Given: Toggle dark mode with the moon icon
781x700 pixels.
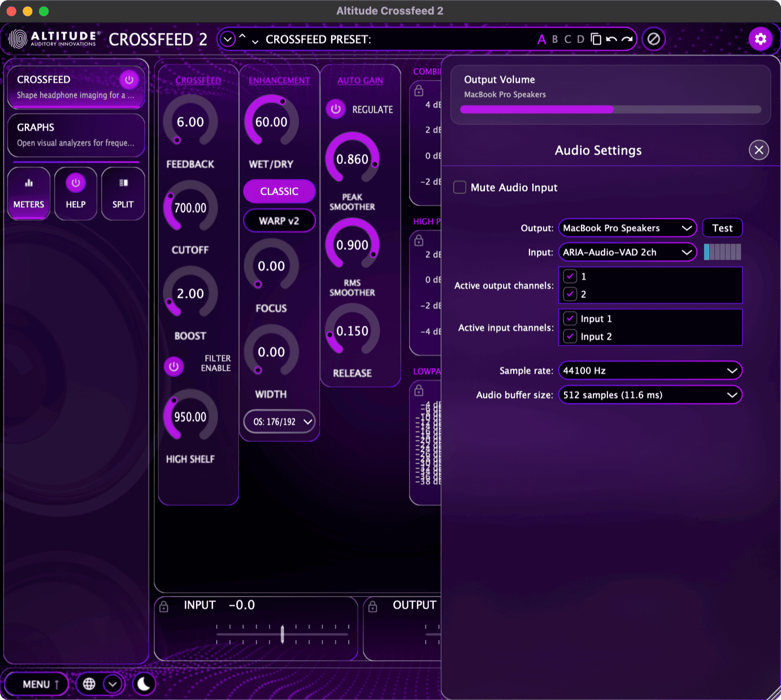Looking at the screenshot, I should [x=144, y=684].
